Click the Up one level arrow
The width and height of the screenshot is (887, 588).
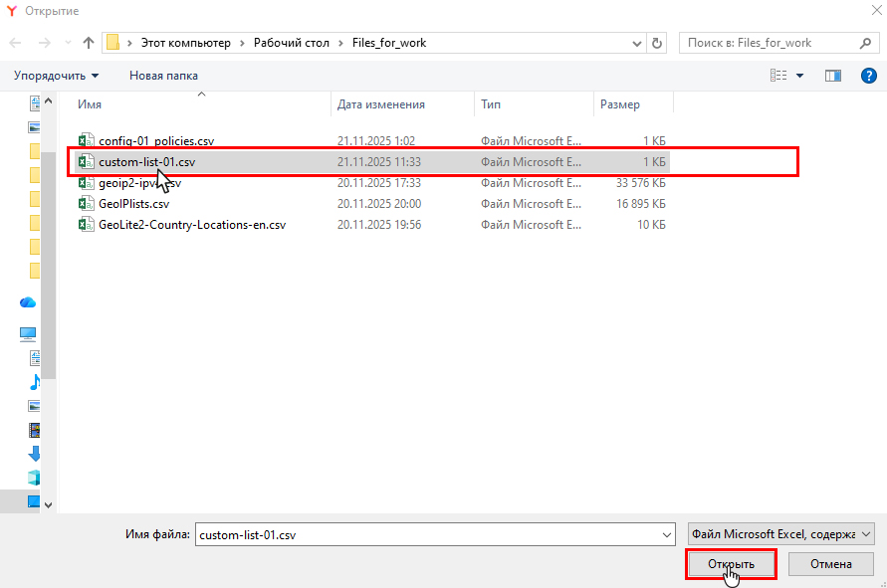tap(89, 43)
